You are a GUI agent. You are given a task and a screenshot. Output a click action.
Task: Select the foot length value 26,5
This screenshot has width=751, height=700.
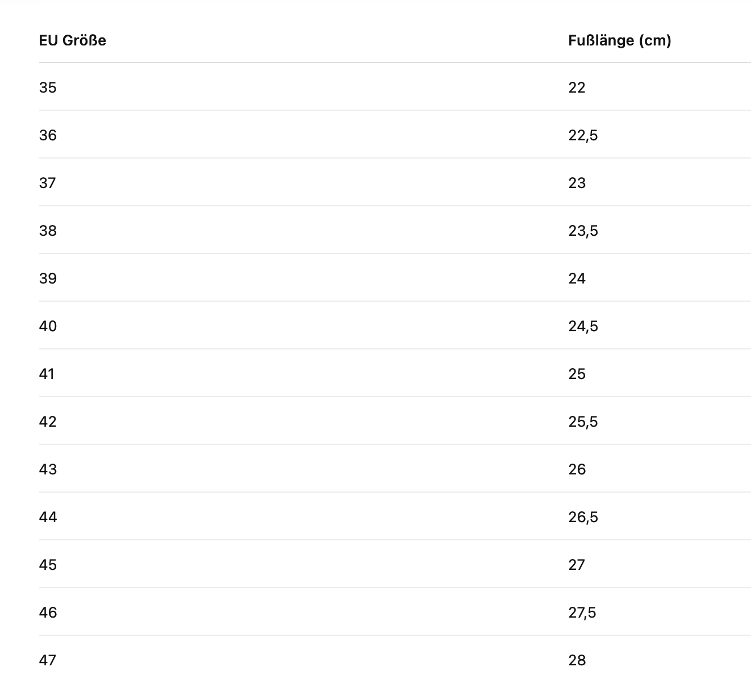pyautogui.click(x=583, y=517)
